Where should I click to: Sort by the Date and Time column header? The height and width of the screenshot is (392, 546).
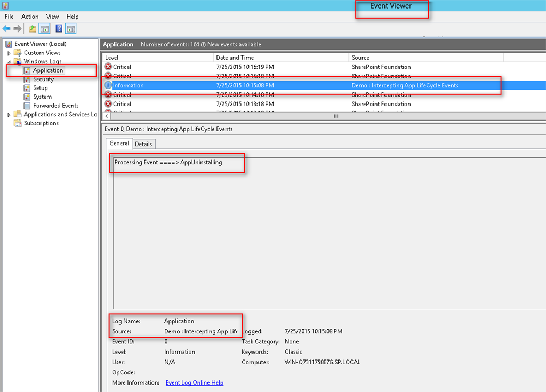coord(281,58)
